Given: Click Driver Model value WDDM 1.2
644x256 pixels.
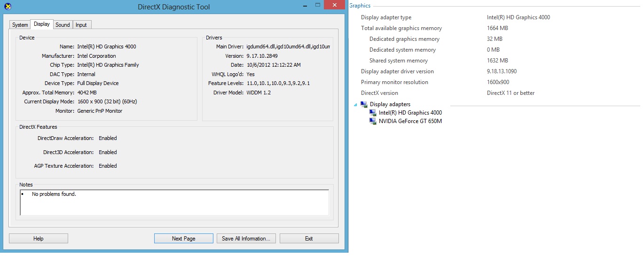Looking at the screenshot, I should click(259, 93).
